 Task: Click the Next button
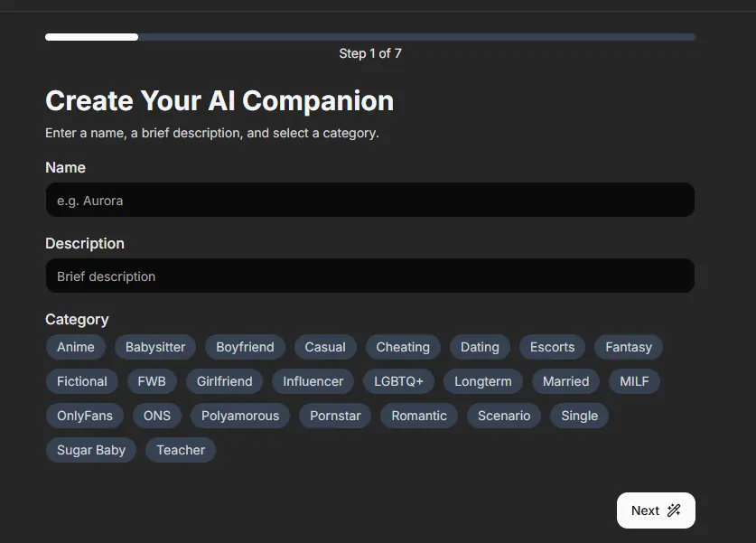656,510
